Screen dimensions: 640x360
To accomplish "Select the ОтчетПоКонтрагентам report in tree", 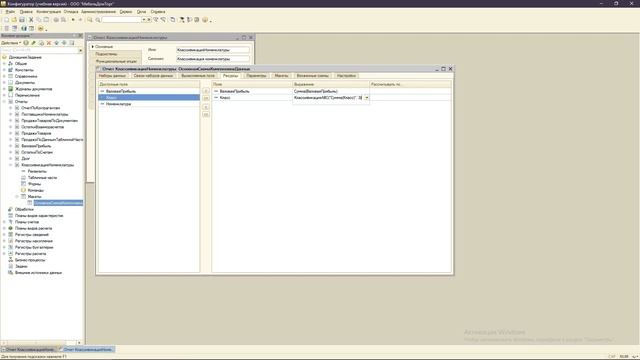I will 40,108.
